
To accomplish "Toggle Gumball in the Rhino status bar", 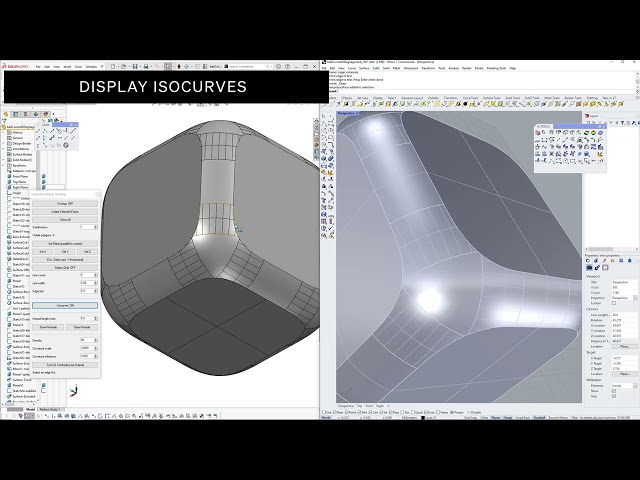I will point(539,418).
